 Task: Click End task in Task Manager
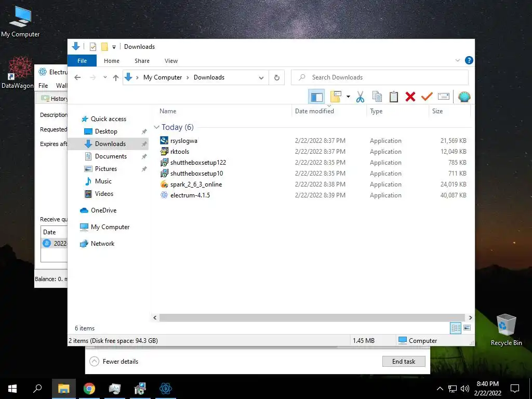(404, 362)
